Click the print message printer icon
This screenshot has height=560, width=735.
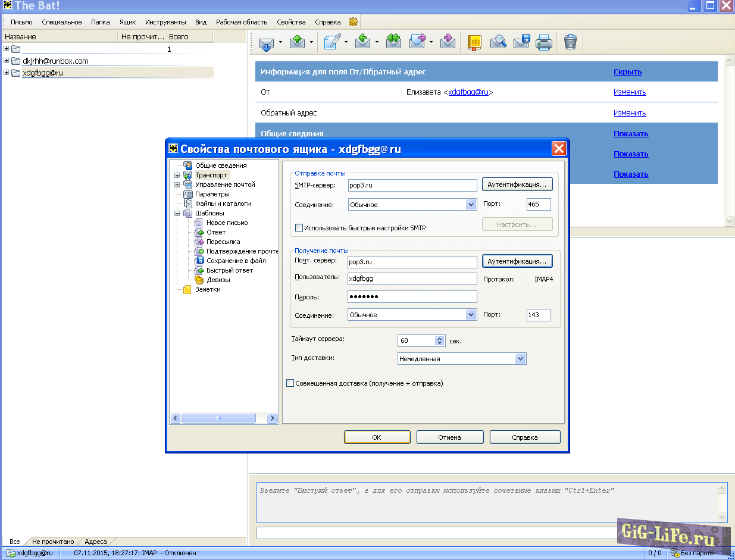544,42
